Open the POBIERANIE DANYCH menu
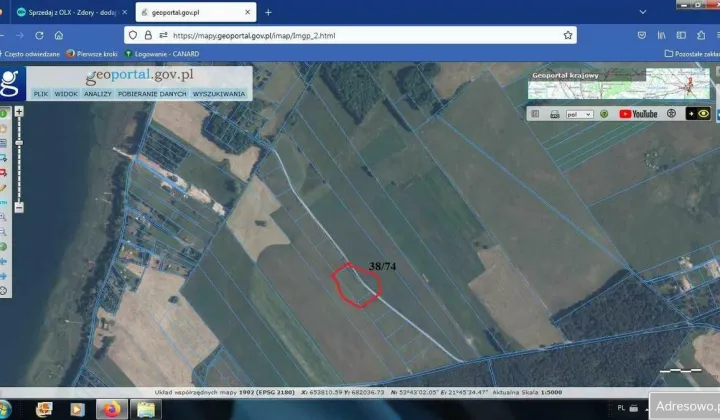Image resolution: width=720 pixels, height=420 pixels. coord(152,94)
